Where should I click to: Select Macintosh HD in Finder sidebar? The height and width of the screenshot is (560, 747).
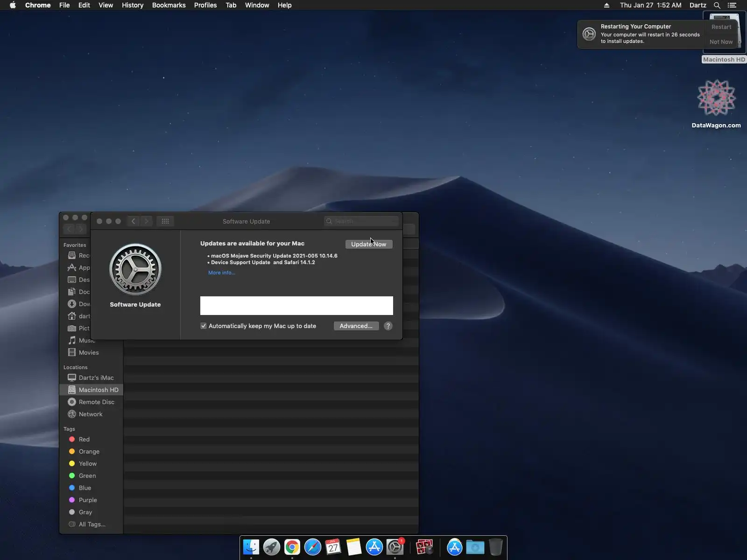tap(92, 390)
